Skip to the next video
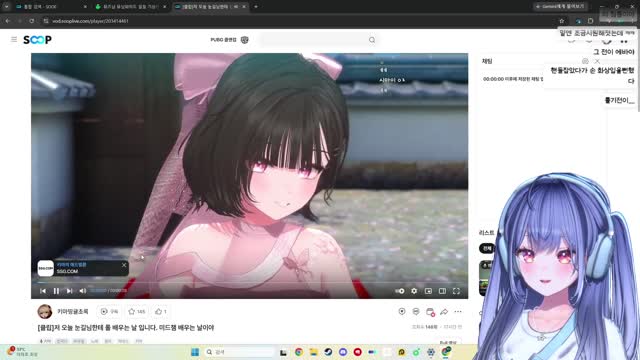Viewport: 640px width, 360px height. [69, 291]
